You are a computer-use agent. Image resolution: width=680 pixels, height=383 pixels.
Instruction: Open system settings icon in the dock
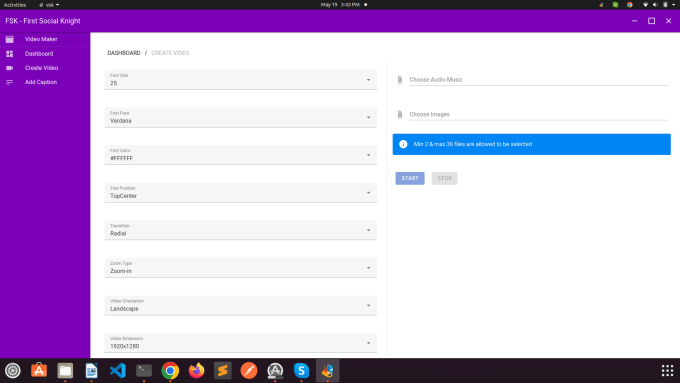pos(13,370)
